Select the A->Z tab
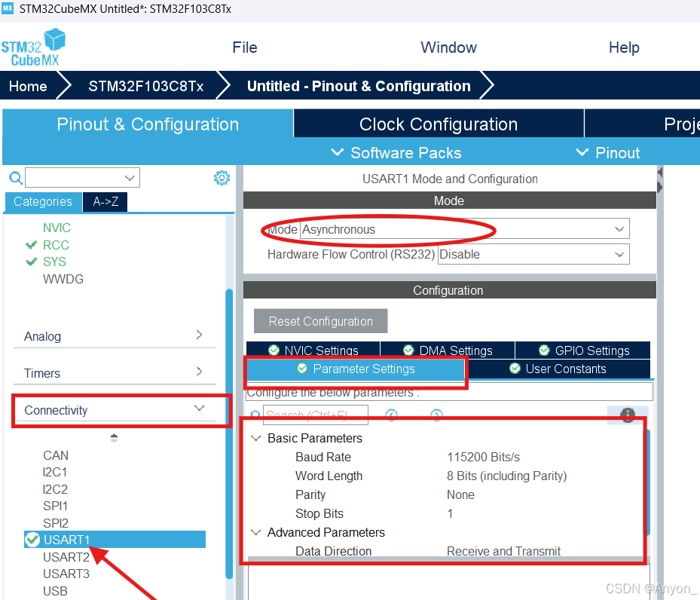Image resolution: width=700 pixels, height=600 pixels. [105, 202]
